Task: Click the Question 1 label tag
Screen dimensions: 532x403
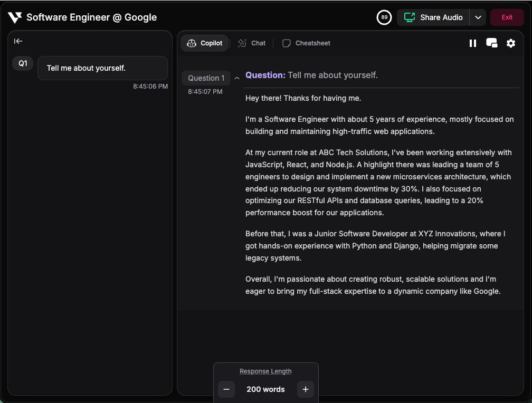Action: tap(206, 78)
